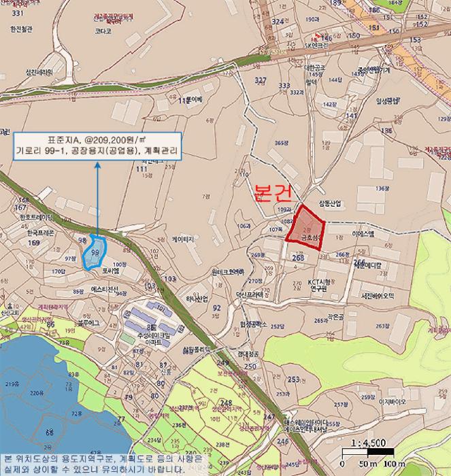This screenshot has width=451, height=476.
Task: Click parcel label 252답
Action: 278,326
